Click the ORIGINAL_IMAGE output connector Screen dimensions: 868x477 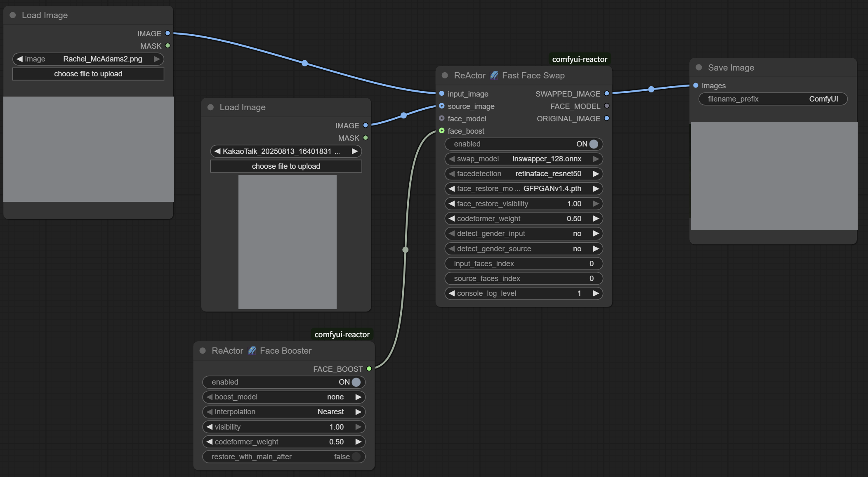pyautogui.click(x=606, y=118)
